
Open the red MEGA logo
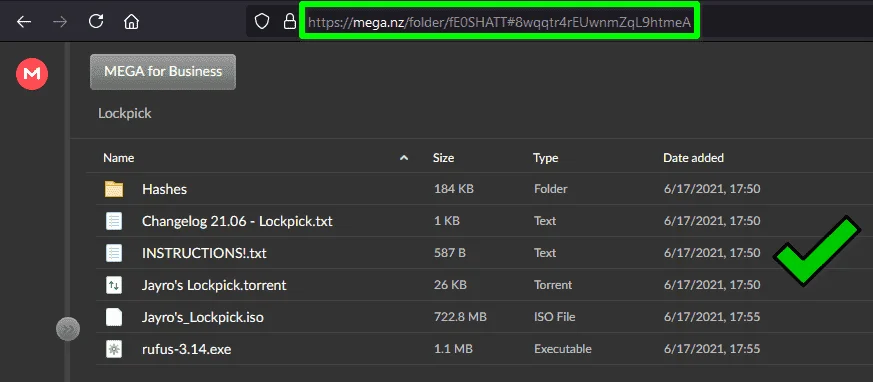coord(32,74)
